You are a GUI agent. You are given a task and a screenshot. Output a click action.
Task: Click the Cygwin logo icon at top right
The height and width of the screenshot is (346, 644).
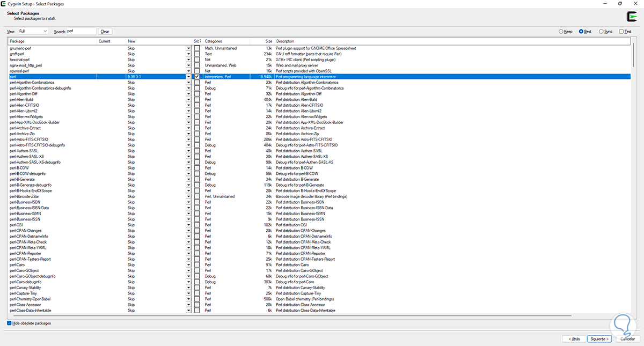631,17
